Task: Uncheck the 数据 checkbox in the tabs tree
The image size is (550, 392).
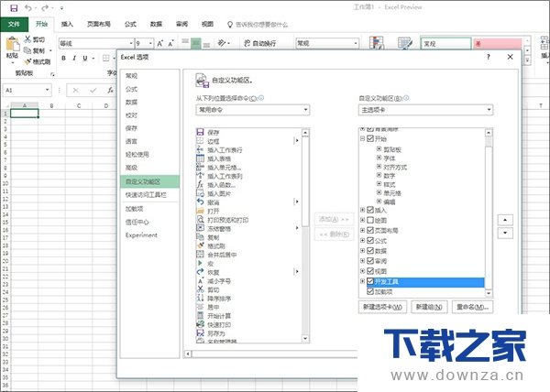Action: [370, 251]
